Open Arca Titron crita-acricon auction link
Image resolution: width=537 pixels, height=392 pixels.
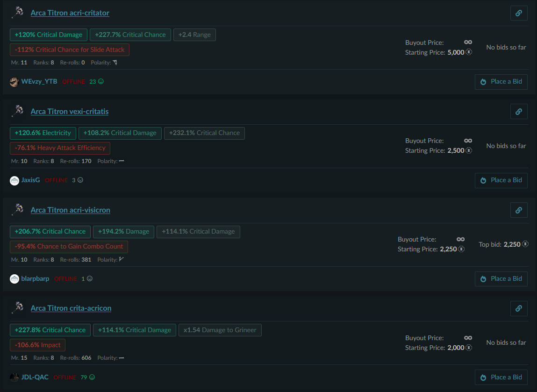coord(71,308)
